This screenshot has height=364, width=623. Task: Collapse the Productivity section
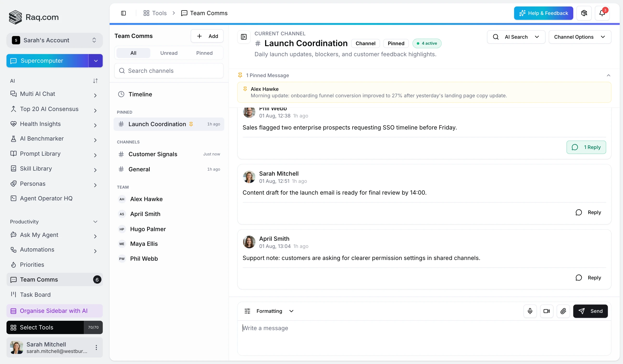coord(95,222)
